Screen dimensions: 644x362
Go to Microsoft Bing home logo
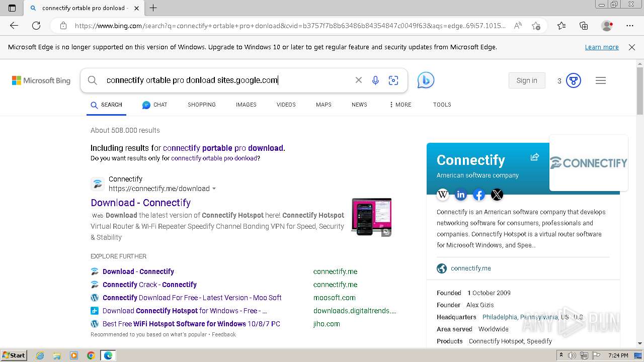(41, 80)
